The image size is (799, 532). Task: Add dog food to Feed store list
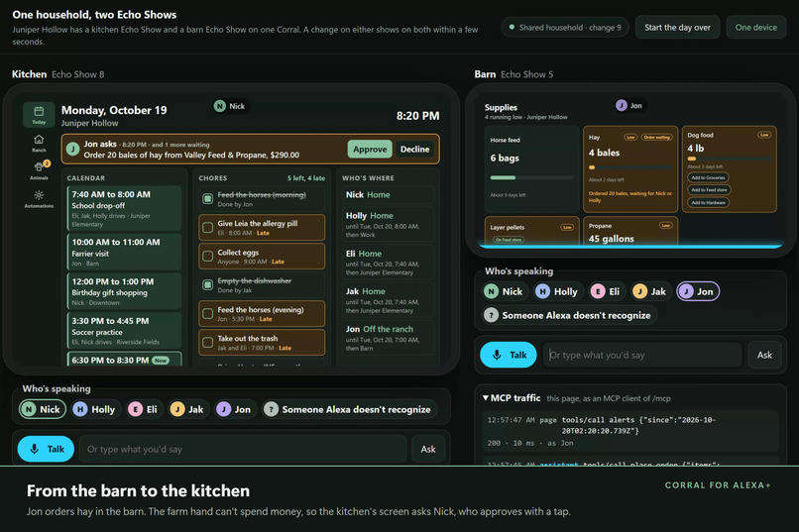709,190
